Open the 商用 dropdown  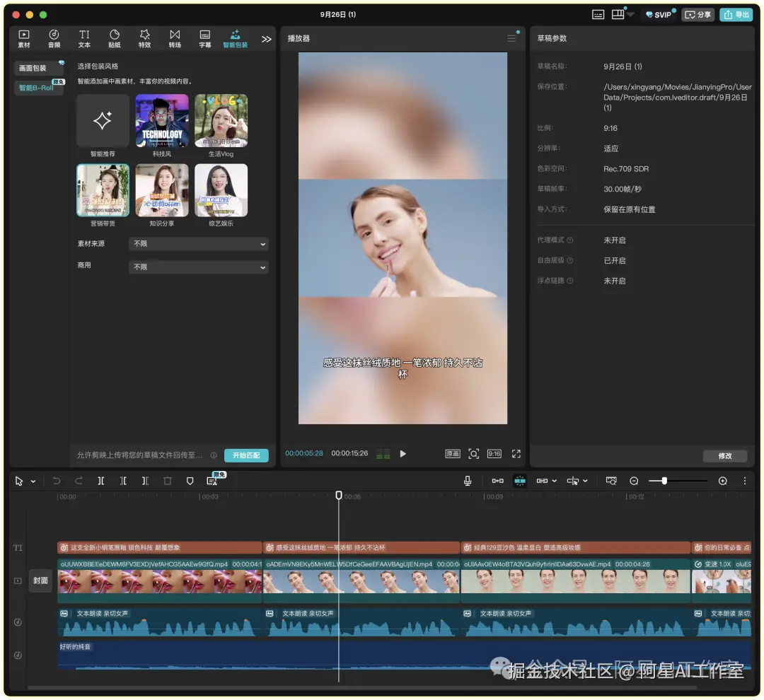(199, 267)
